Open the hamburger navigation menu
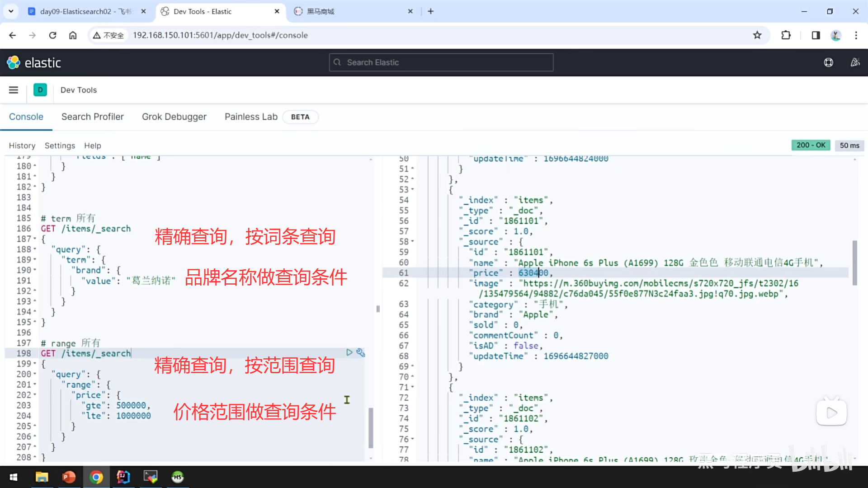Image resolution: width=868 pixels, height=488 pixels. click(14, 90)
